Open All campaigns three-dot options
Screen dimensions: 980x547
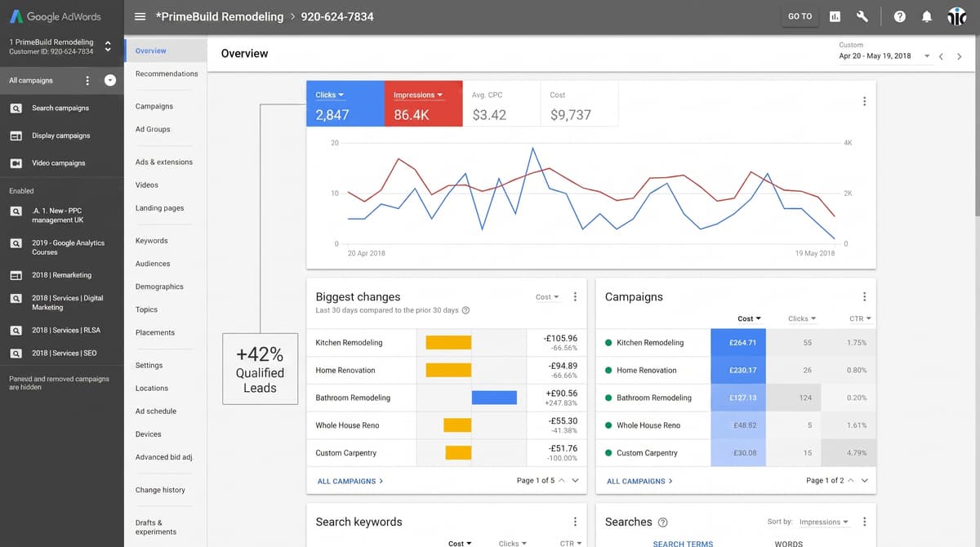point(87,80)
